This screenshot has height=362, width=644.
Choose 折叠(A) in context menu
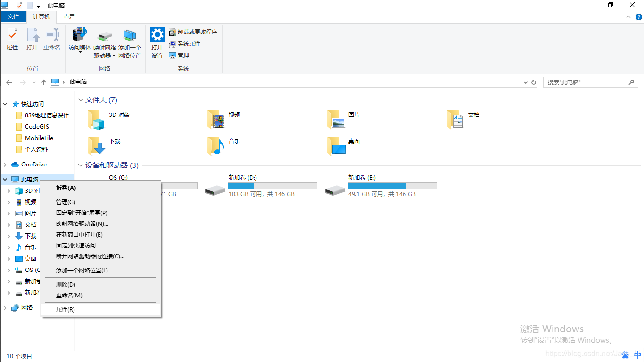pos(100,188)
